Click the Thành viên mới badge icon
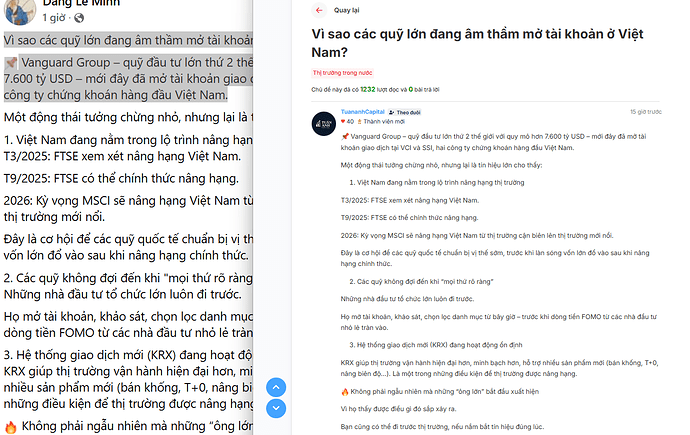 360,121
